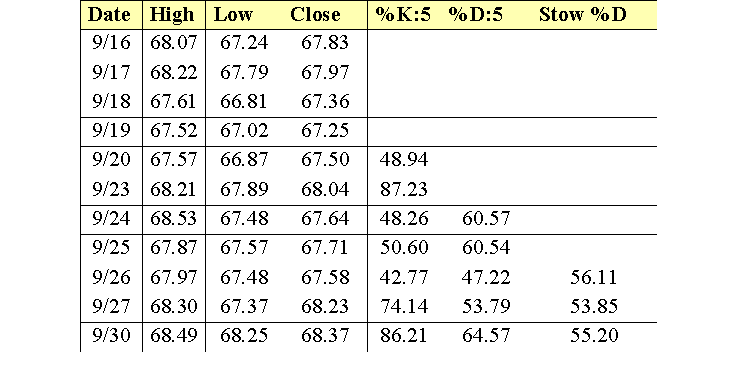This screenshot has height=367, width=736.
Task: Click the 55.20 Stow %D value
Action: (x=595, y=335)
